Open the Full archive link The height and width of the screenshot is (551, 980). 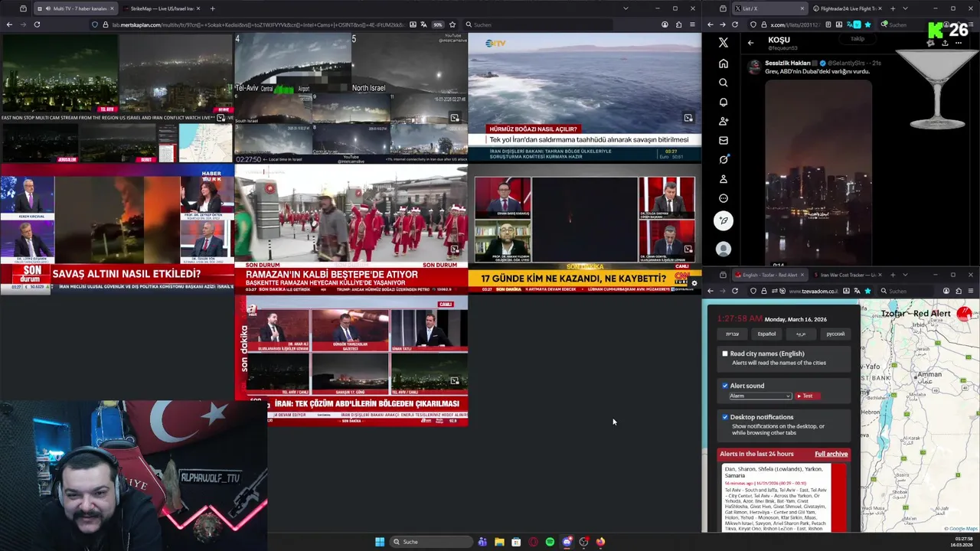pyautogui.click(x=831, y=454)
